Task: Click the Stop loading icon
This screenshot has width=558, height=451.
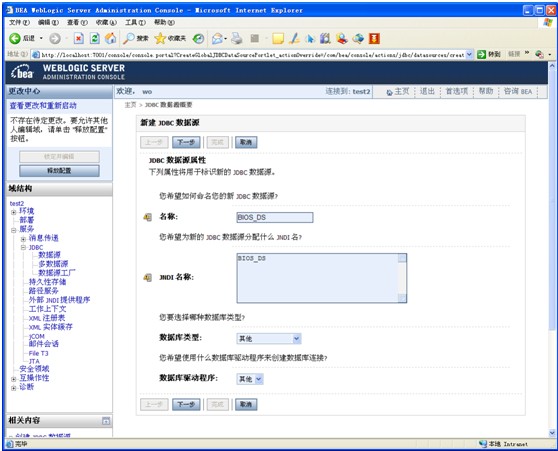Action: pos(79,38)
